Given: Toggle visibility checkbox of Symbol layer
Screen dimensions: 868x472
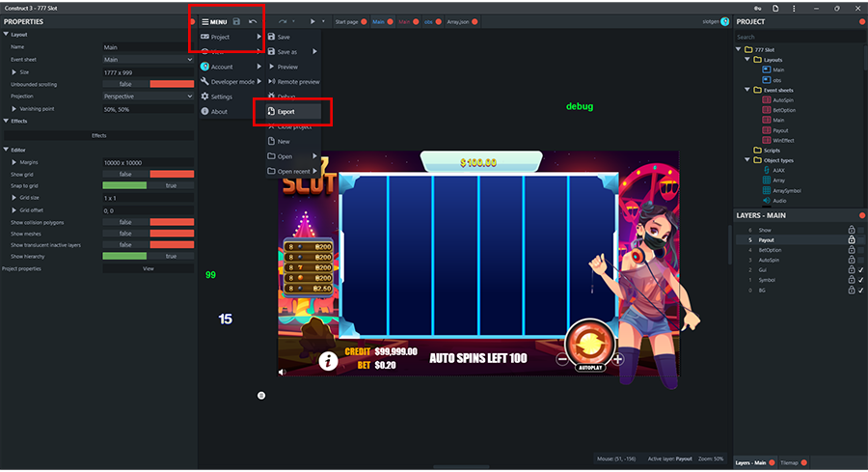Looking at the screenshot, I should (861, 280).
